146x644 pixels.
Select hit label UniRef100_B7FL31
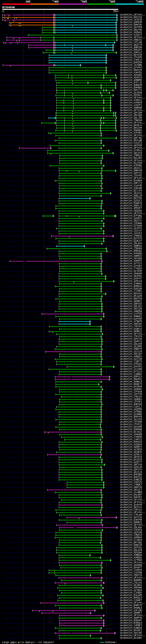click(131, 82)
